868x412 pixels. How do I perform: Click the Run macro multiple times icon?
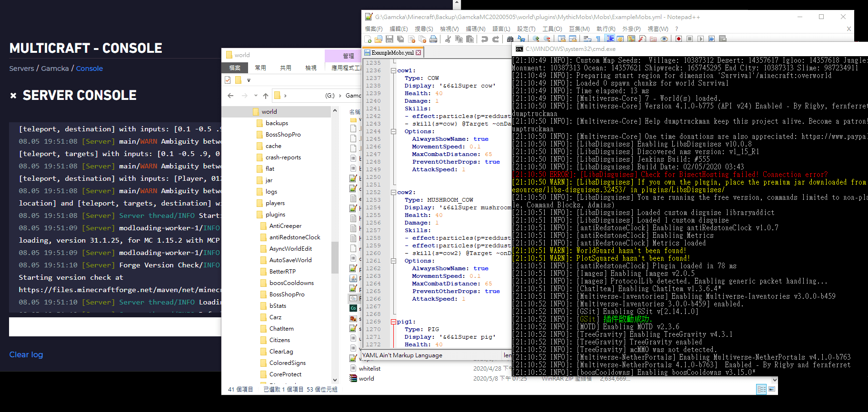[x=711, y=39]
